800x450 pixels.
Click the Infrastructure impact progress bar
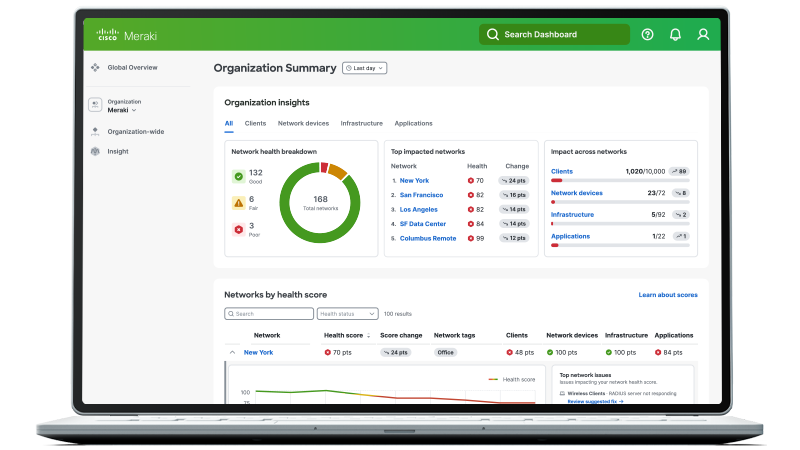pyautogui.click(x=620, y=223)
